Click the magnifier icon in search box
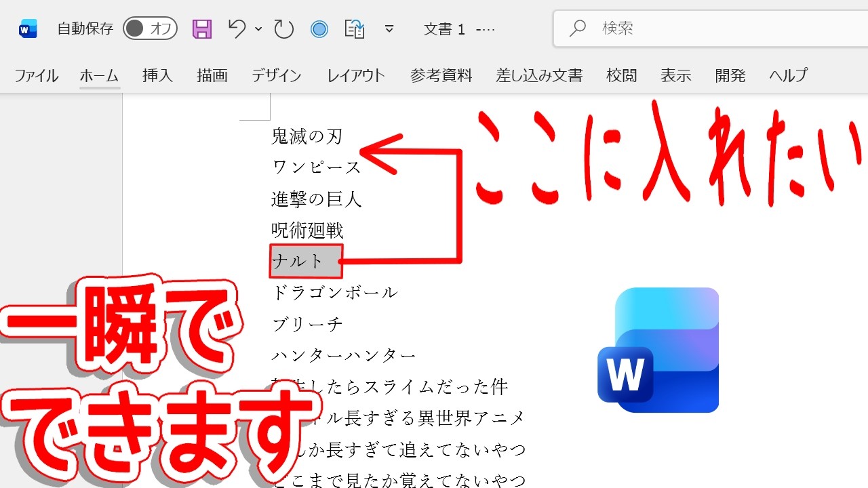This screenshot has height=488, width=868. (x=578, y=28)
